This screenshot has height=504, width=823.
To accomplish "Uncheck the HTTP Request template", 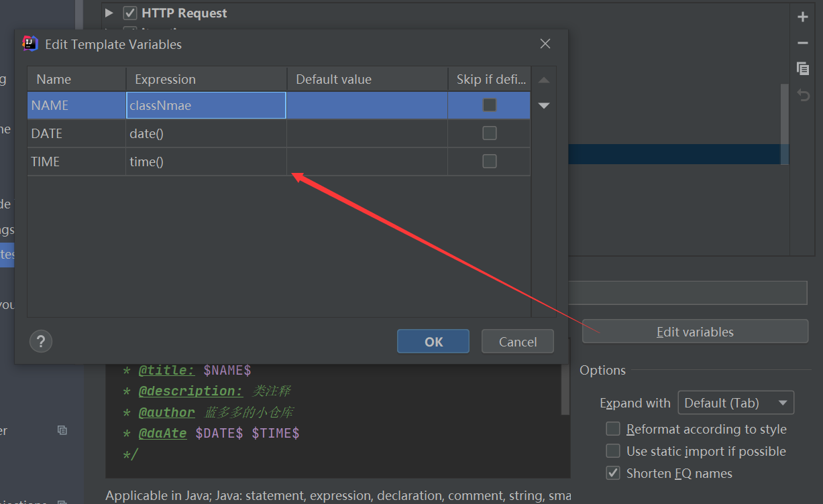I will (129, 12).
